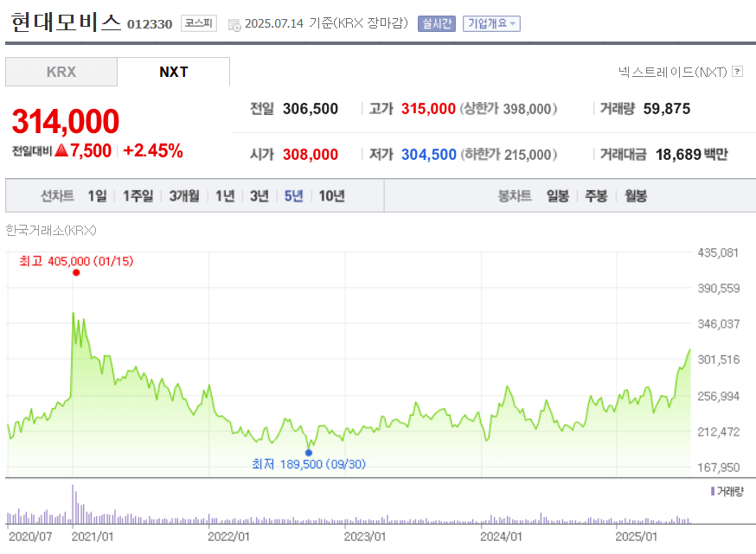Open the 기업개요 dropdown
This screenshot has height=554, width=756.
491,23
